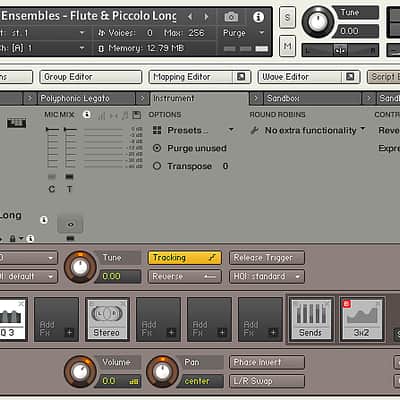Viewport: 400px width, 400px height.
Task: Open the HQI: standard dropdown
Action: point(267,276)
